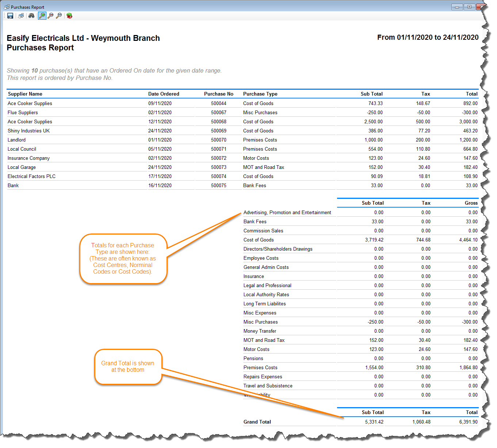Click the grand total value 6,391.90
Image resolution: width=497 pixels, height=448 pixels.
coord(468,422)
